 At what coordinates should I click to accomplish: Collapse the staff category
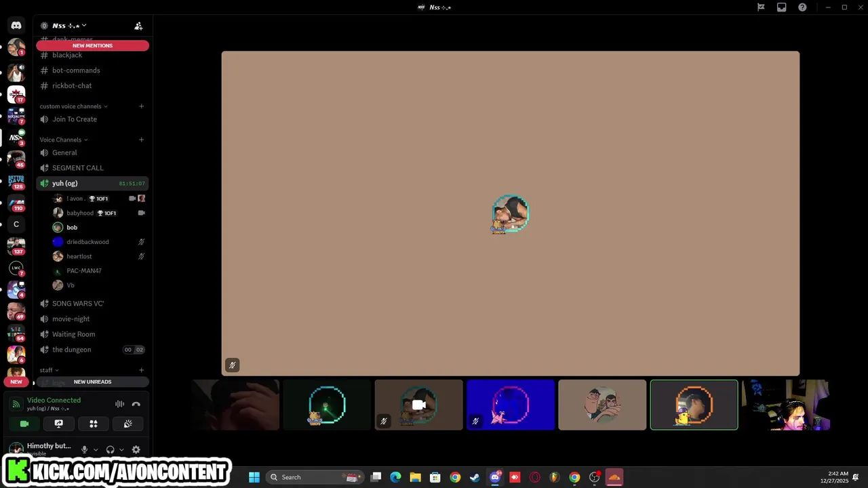(49, 370)
